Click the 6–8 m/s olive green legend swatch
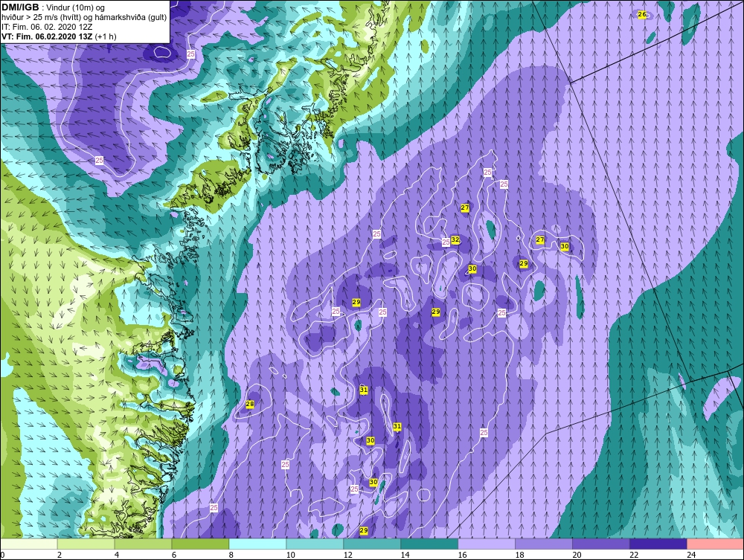Screen dimensions: 744x560 click(x=200, y=544)
